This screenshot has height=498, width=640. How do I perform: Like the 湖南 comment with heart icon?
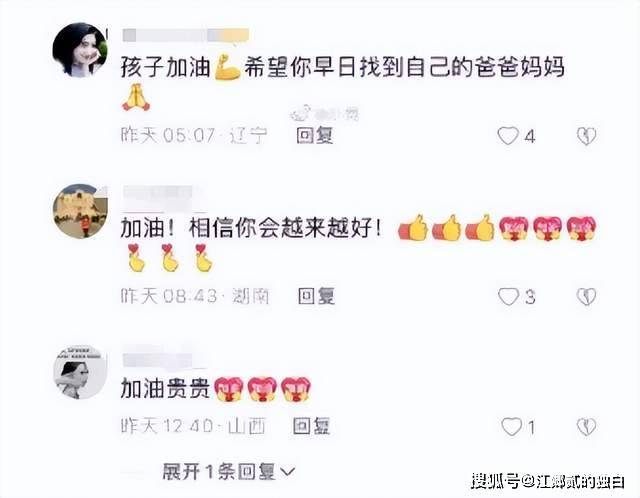tap(508, 297)
